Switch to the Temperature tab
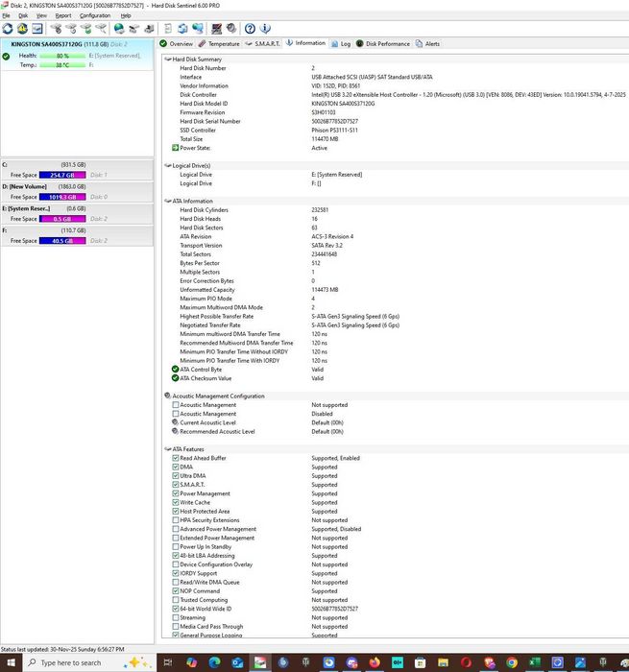 (219, 44)
